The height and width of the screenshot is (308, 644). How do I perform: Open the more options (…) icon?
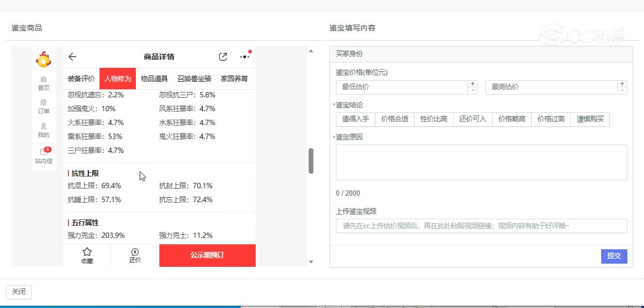(244, 57)
